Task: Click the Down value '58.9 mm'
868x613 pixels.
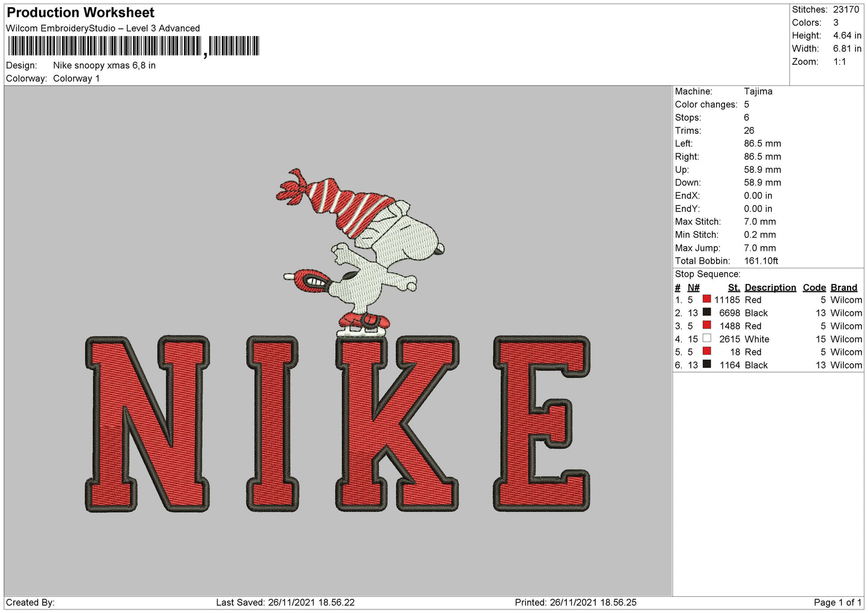Action: pos(762,183)
